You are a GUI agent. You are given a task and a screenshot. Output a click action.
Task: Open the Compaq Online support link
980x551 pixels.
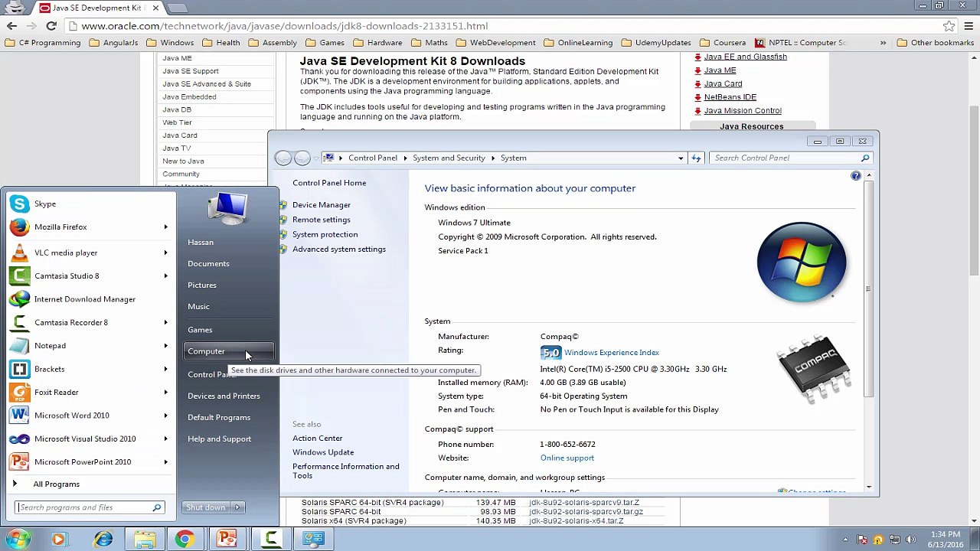pyautogui.click(x=567, y=458)
